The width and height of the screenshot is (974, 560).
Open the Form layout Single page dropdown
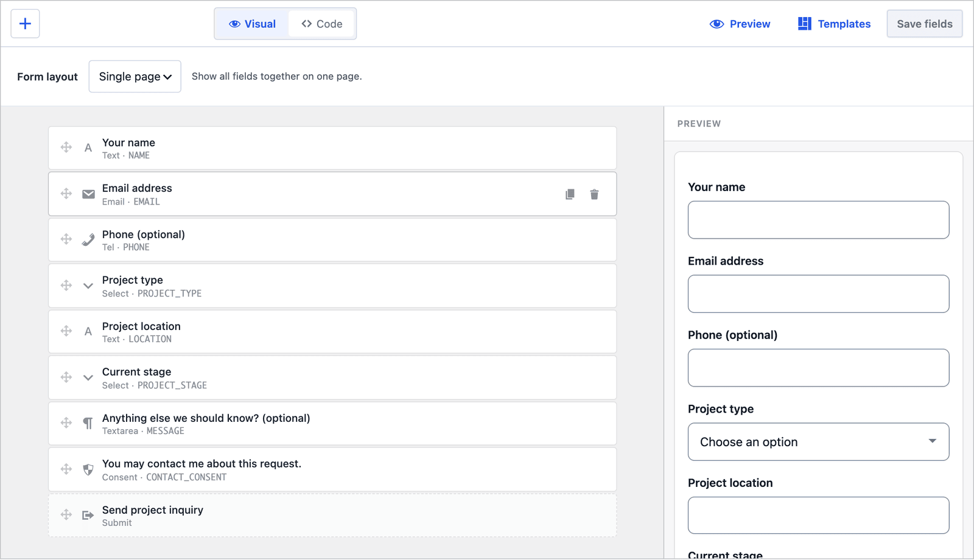[135, 77]
